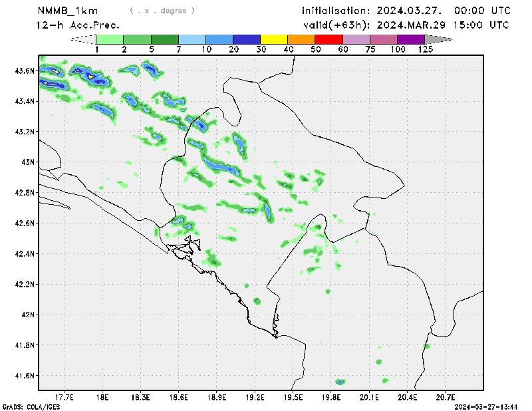
Task: Click the 42.2N latitude label
Action: [x=25, y=284]
